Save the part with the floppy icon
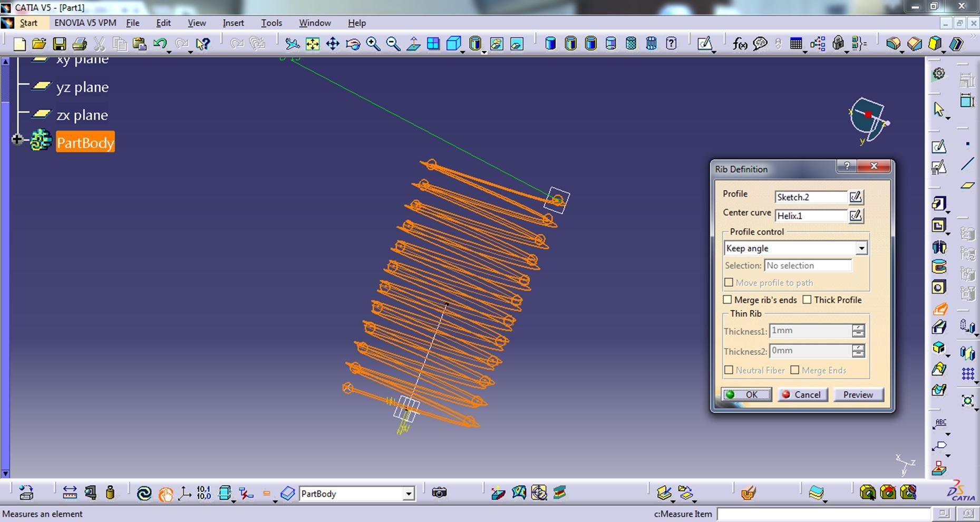The height and width of the screenshot is (522, 980). (x=60, y=44)
